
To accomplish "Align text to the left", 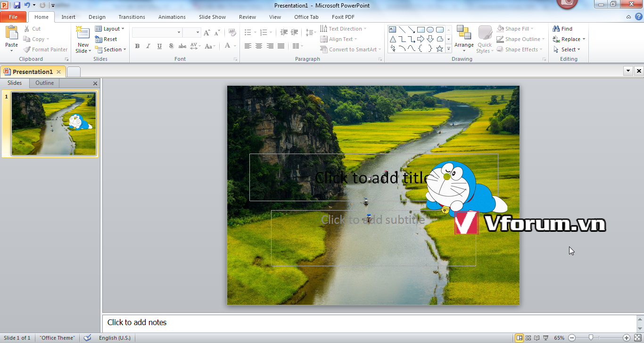I will pos(248,46).
